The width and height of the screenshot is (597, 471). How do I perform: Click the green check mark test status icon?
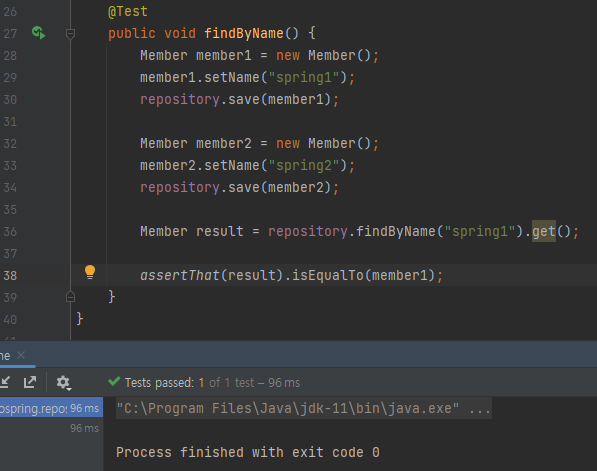point(114,381)
